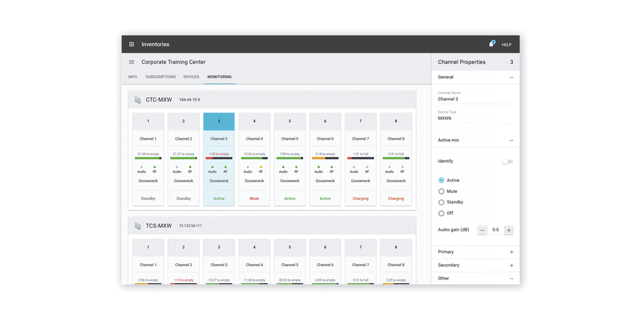Decrease audio gain with minus button
Screen dimensions: 644x322
point(482,231)
